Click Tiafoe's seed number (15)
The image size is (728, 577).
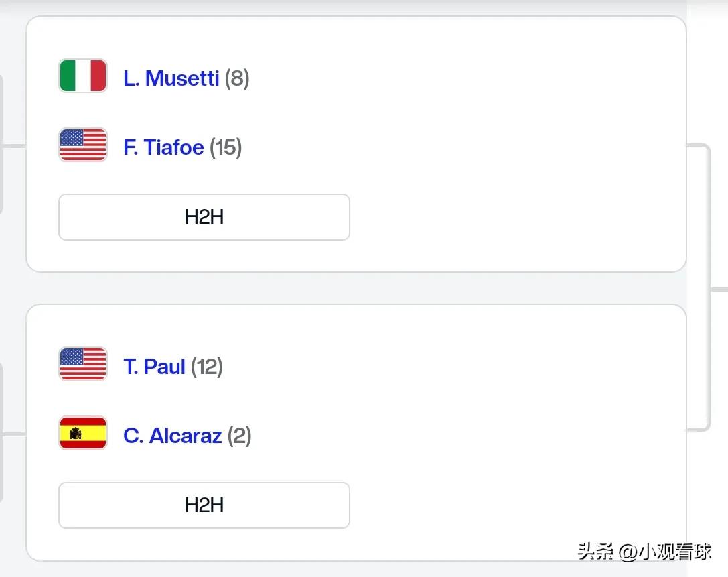226,147
